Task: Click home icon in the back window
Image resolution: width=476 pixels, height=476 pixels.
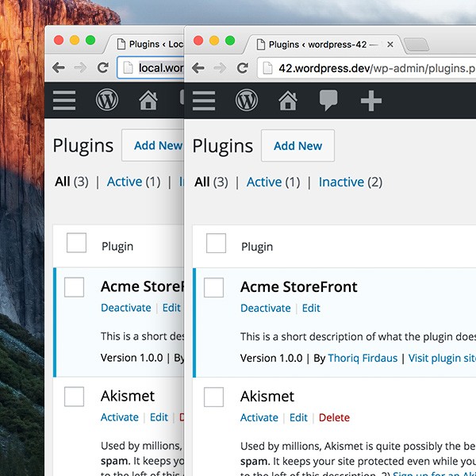Action: click(x=148, y=100)
